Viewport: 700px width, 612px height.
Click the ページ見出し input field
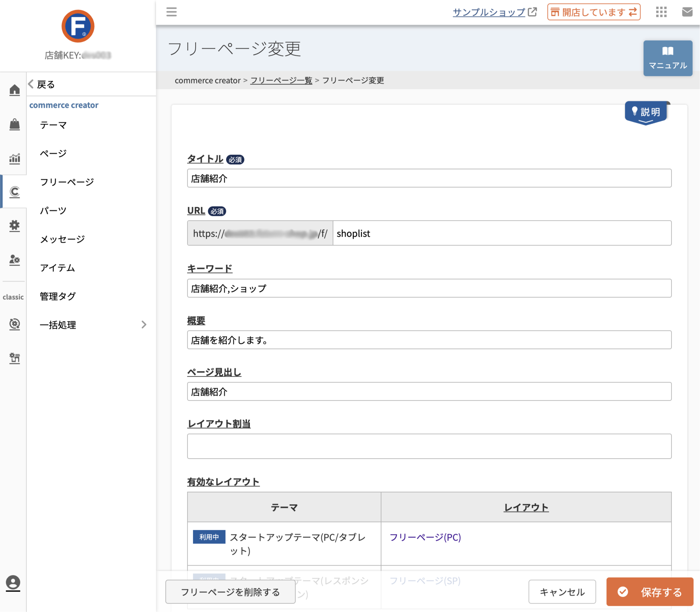coord(429,392)
